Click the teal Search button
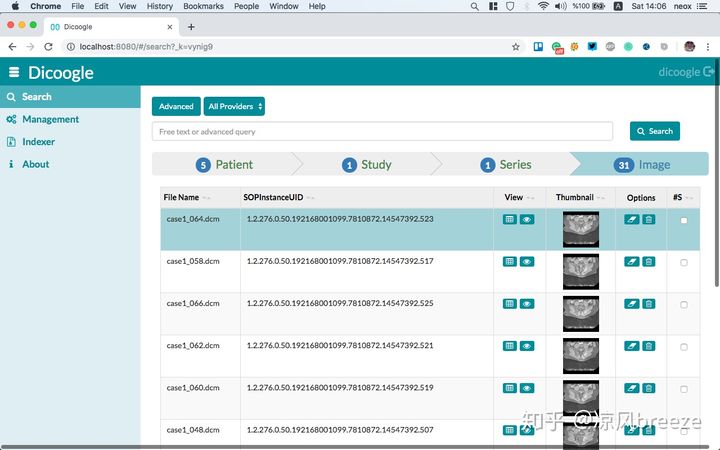 (655, 131)
